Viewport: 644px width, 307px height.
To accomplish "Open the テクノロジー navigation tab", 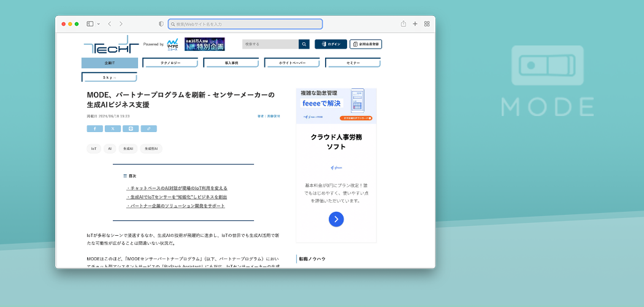I will tap(171, 63).
